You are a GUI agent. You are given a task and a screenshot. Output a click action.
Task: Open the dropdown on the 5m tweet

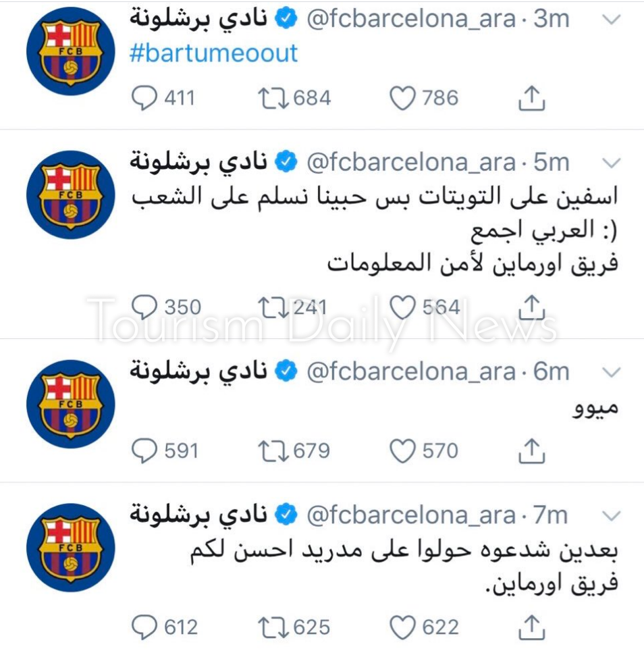point(611,162)
